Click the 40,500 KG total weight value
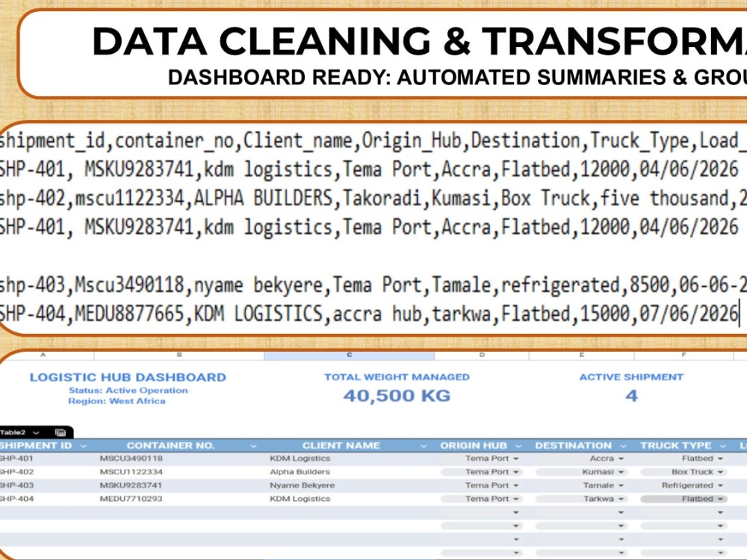Viewport: 747px width, 560px height. 397,396
